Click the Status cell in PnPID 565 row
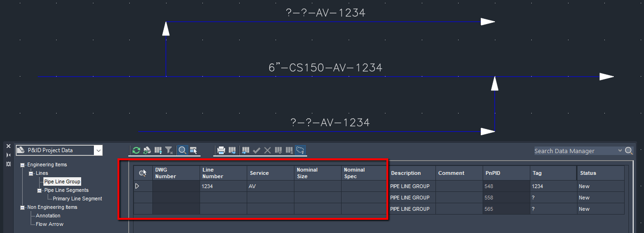This screenshot has height=233, width=644. point(601,209)
